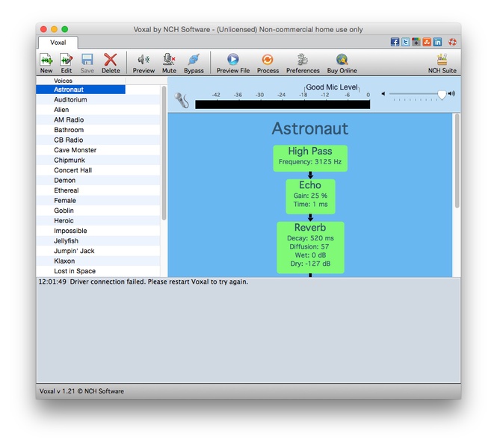Click the loud volume speaker icon
The width and height of the screenshot is (497, 448).
451,93
